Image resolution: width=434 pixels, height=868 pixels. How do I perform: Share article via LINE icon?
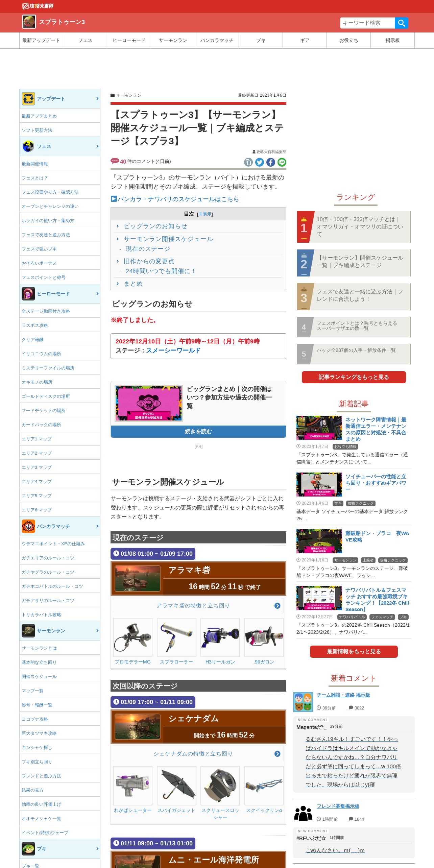(282, 162)
